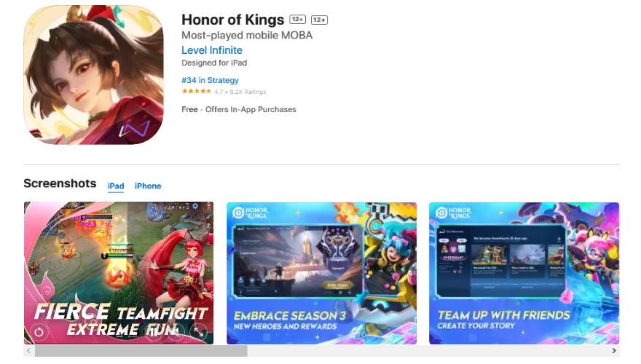The width and height of the screenshot is (641, 364).
Task: Click the Honor of Kings app icon
Action: click(94, 75)
